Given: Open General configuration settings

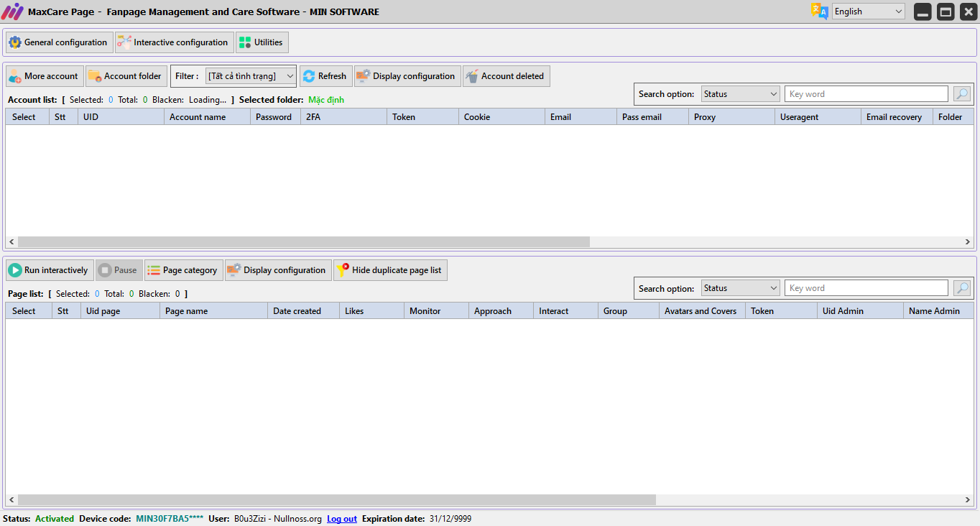Looking at the screenshot, I should pos(60,42).
